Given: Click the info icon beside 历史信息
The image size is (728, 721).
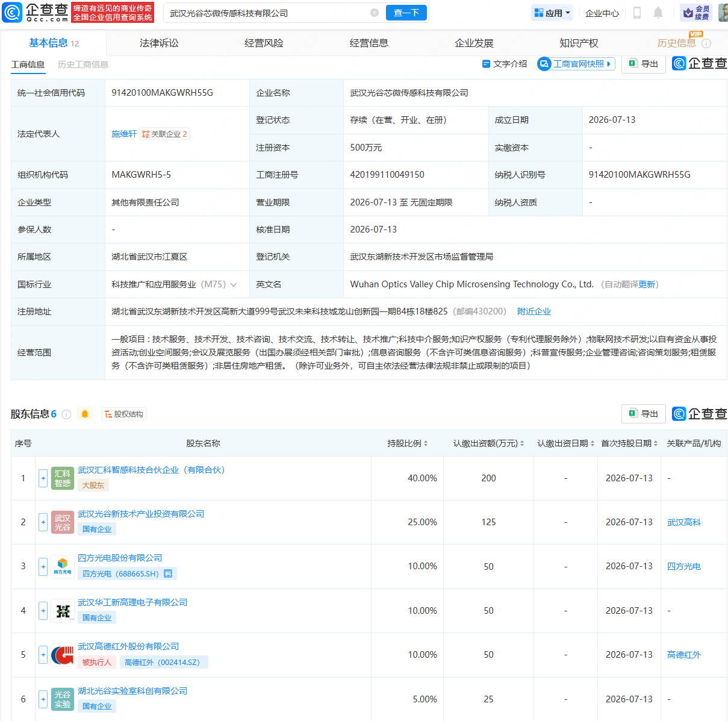Looking at the screenshot, I should [706, 43].
